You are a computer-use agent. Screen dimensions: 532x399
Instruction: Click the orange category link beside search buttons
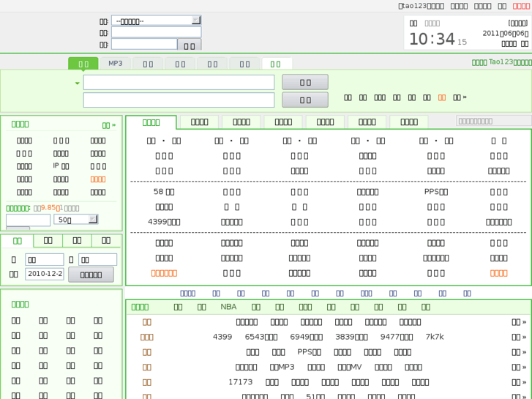(x=441, y=98)
